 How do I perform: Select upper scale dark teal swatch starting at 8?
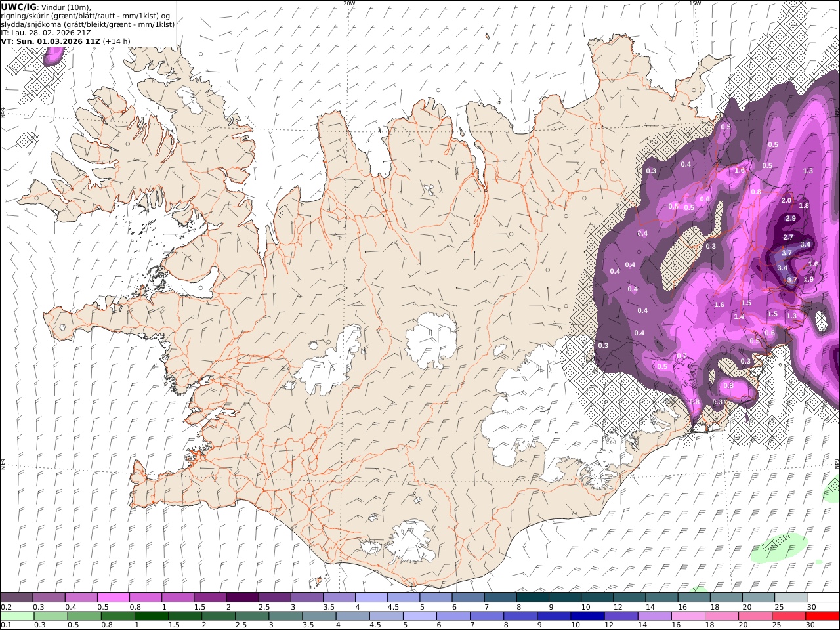click(533, 598)
